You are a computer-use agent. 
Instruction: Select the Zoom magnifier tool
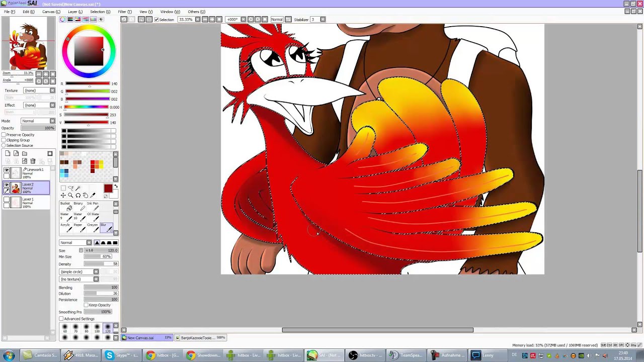tap(70, 195)
